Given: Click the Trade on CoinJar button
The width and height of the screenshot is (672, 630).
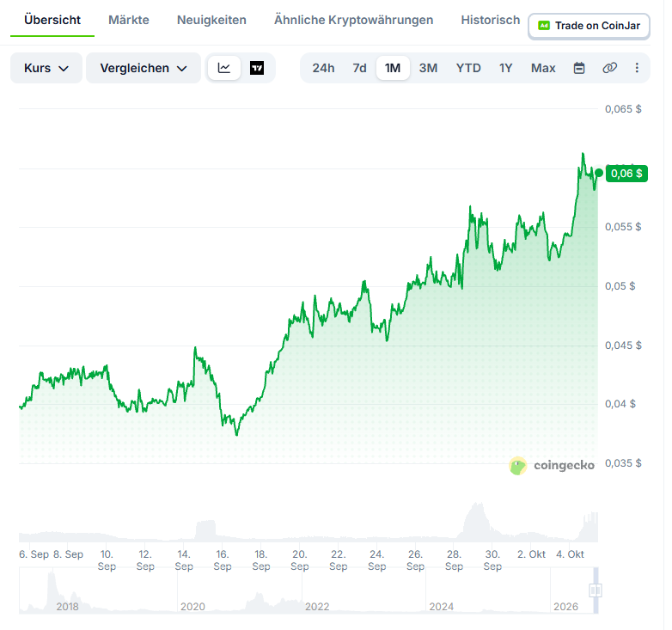Looking at the screenshot, I should (x=589, y=26).
